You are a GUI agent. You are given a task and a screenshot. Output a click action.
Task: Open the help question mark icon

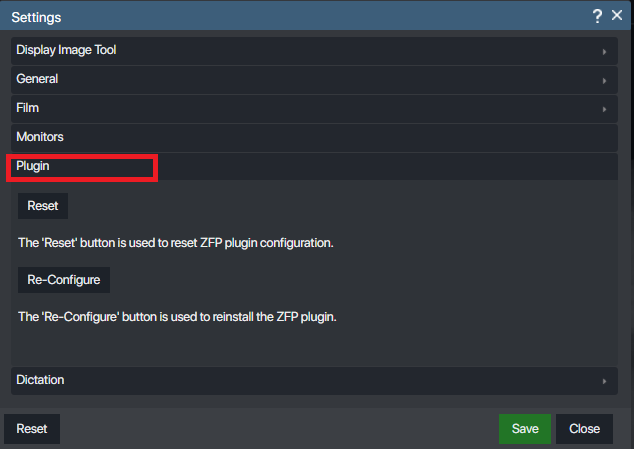598,16
